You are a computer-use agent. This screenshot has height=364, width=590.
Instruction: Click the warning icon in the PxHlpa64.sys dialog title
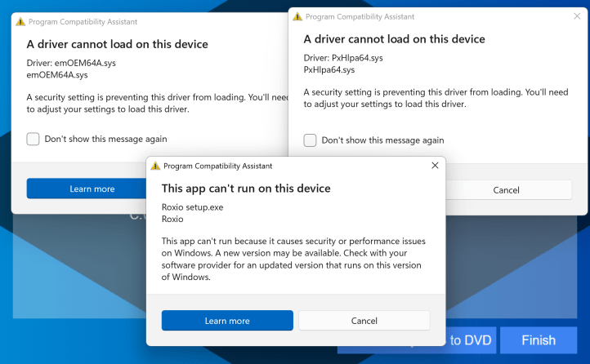click(297, 16)
